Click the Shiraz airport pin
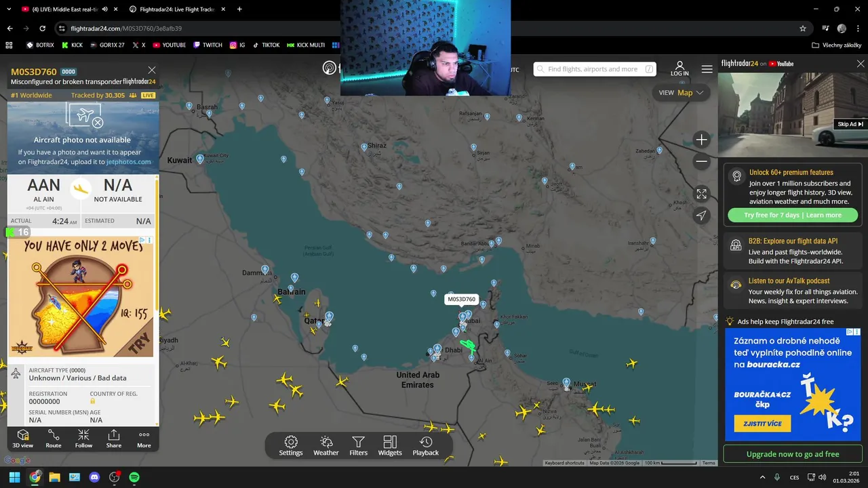Screen dimensions: 868x488 click(364, 146)
